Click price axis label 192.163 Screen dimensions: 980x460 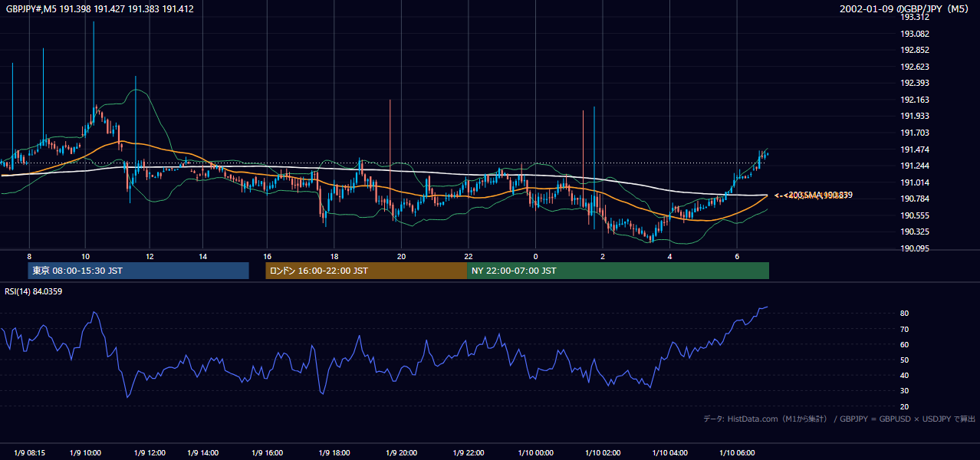click(x=915, y=100)
